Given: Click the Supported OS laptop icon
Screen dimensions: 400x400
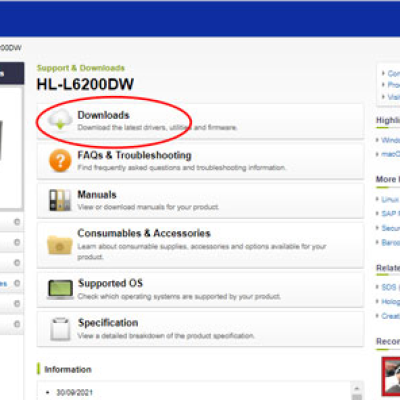Looking at the screenshot, I should (60, 289).
